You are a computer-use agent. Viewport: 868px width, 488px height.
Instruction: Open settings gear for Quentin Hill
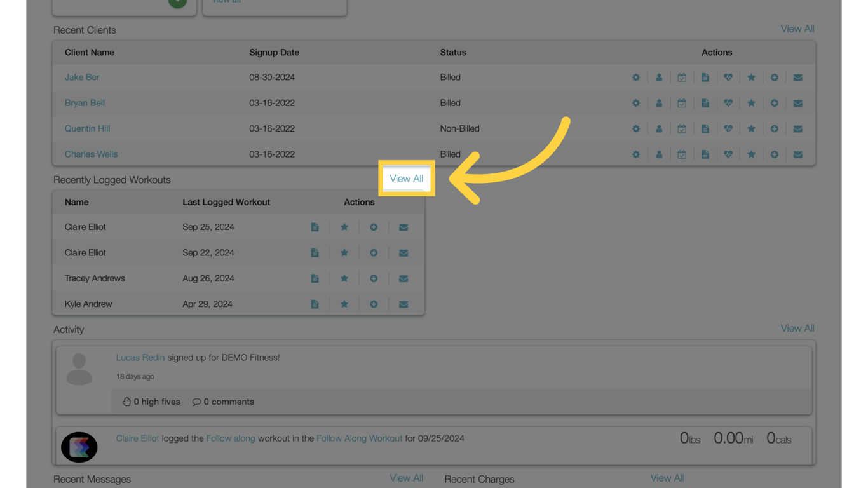point(636,129)
